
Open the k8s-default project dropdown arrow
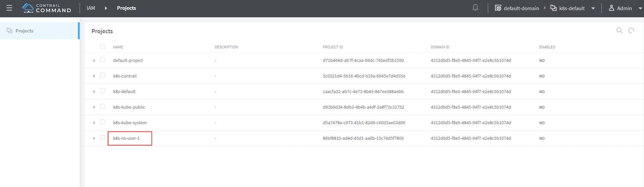(593, 8)
